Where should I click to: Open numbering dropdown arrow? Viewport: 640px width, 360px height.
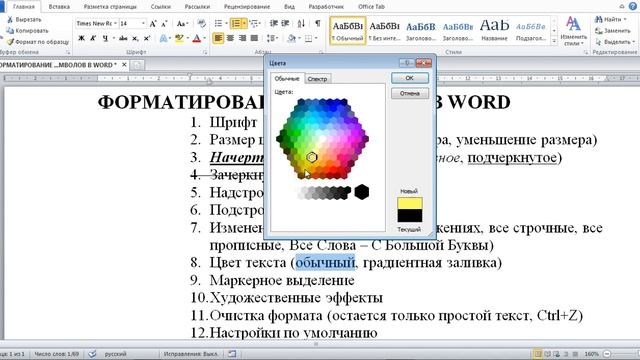tap(244, 24)
